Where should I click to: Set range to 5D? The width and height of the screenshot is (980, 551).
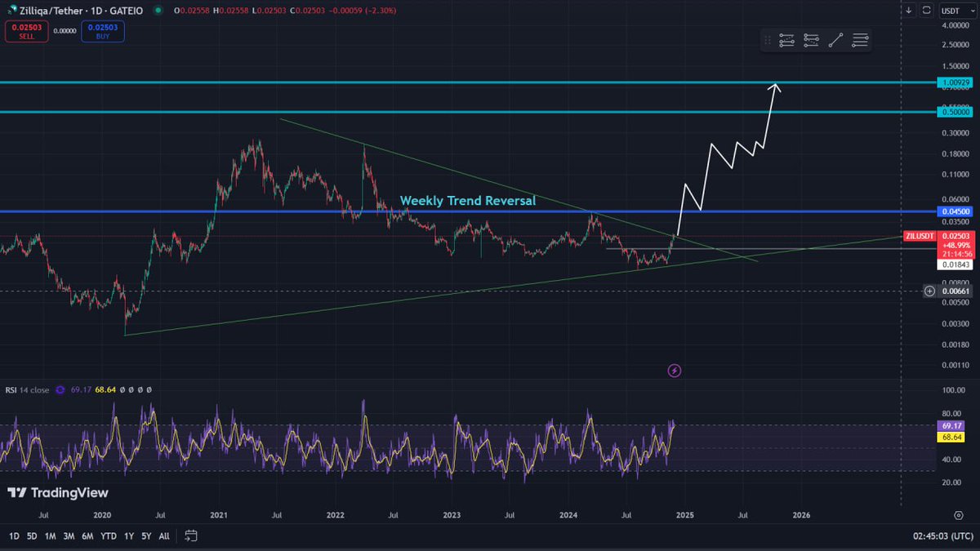(32, 536)
